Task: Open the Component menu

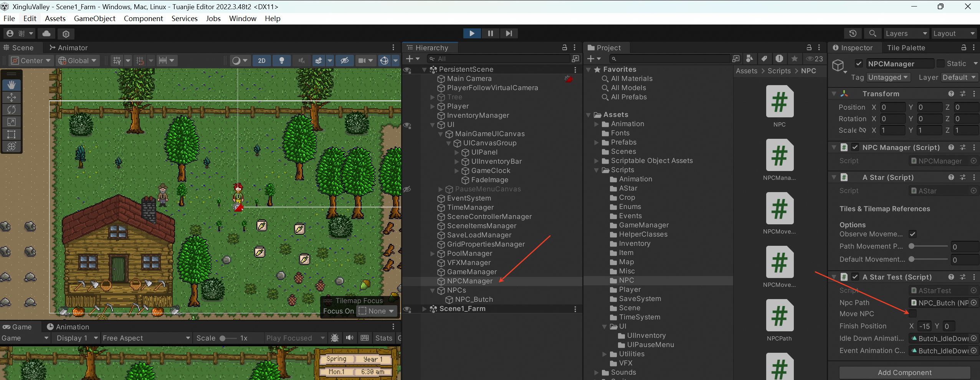Action: click(x=143, y=18)
